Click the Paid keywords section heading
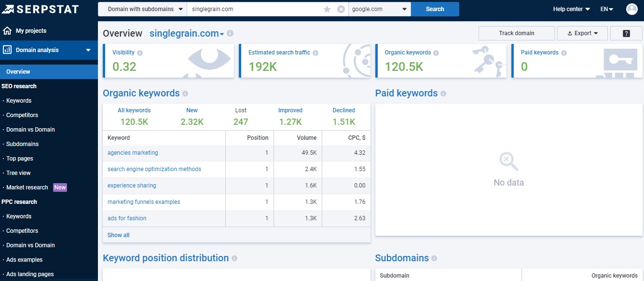This screenshot has width=644, height=281. [x=407, y=94]
